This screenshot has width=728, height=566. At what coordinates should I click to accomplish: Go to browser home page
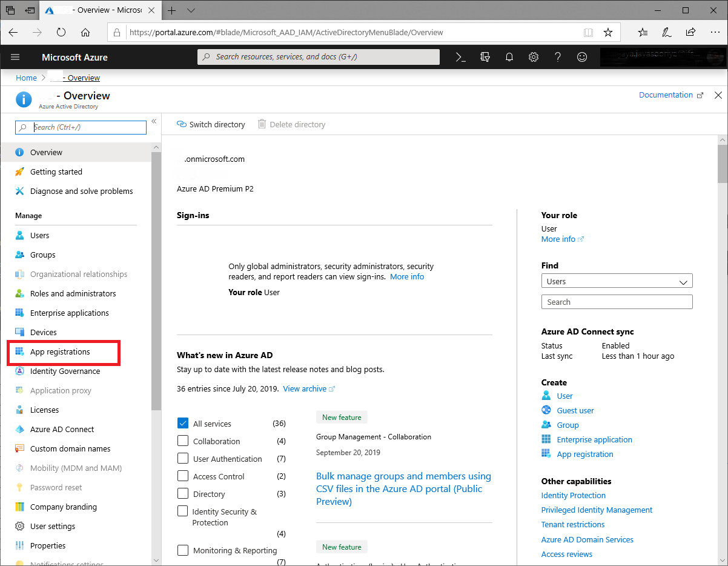point(85,32)
